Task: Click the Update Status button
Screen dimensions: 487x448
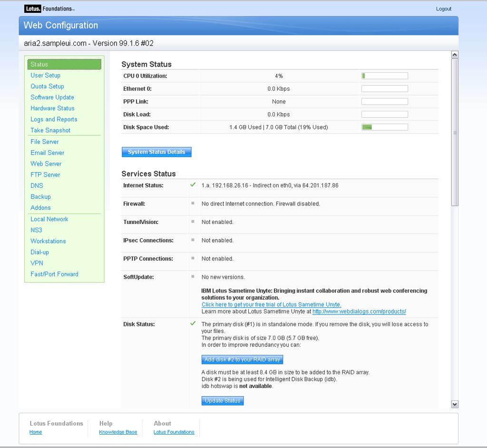Action: pyautogui.click(x=223, y=400)
